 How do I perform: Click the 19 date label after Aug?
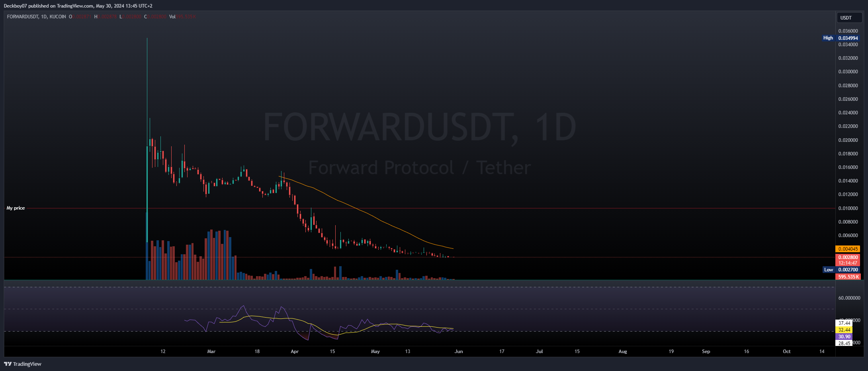click(671, 351)
